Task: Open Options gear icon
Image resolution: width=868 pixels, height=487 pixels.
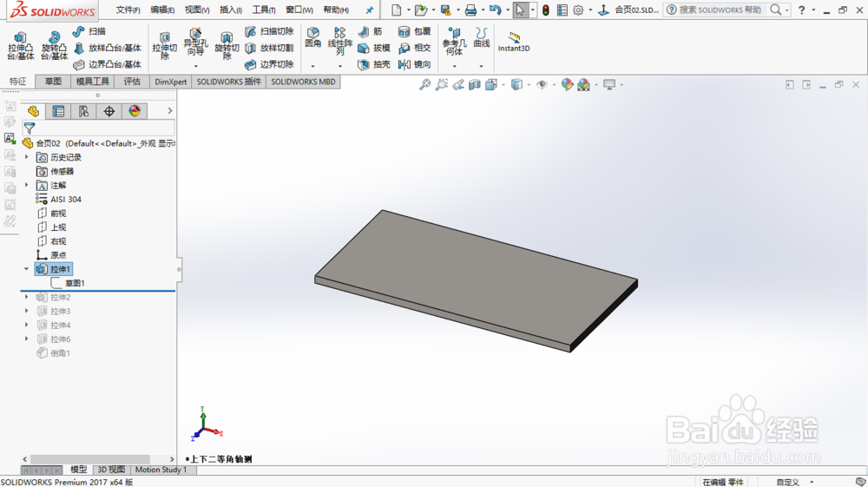Action: click(578, 10)
